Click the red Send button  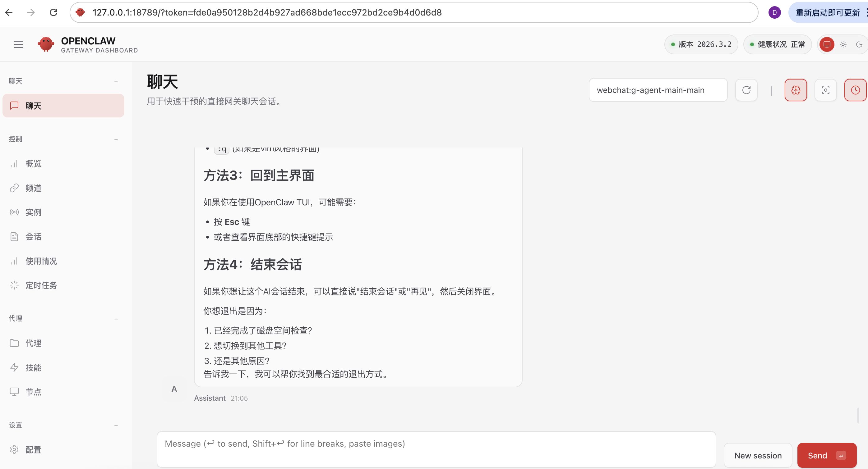827,455
